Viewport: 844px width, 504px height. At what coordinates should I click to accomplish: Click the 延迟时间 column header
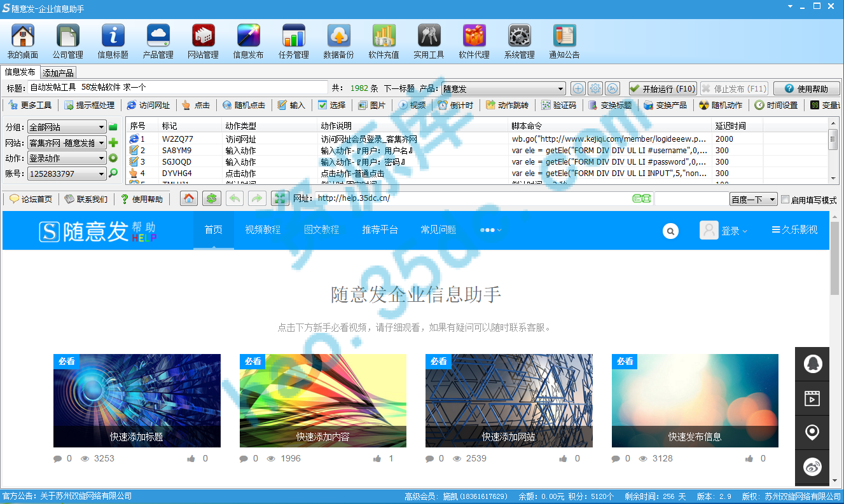pos(738,126)
